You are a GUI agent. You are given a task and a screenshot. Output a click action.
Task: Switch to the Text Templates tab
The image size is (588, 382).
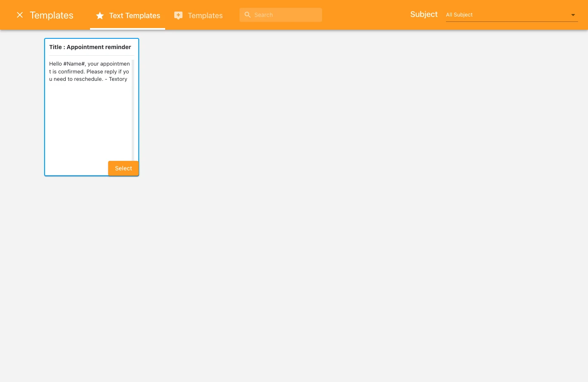128,15
